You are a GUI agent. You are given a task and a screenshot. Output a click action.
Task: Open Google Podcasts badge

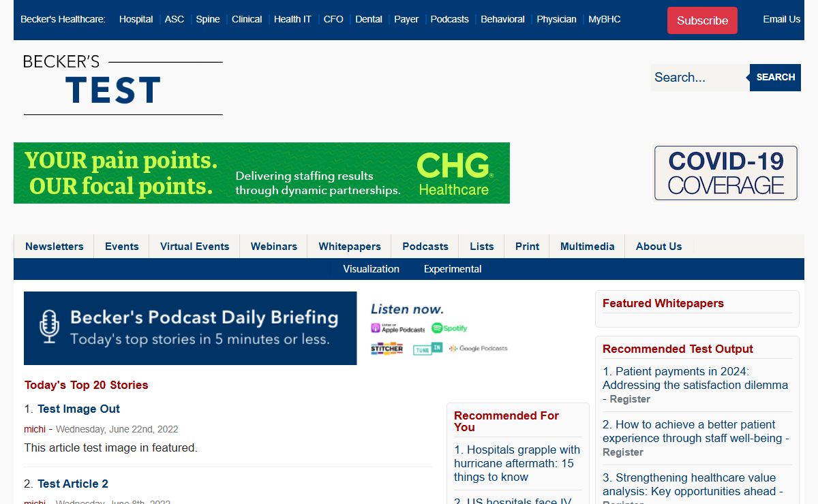[x=479, y=349]
